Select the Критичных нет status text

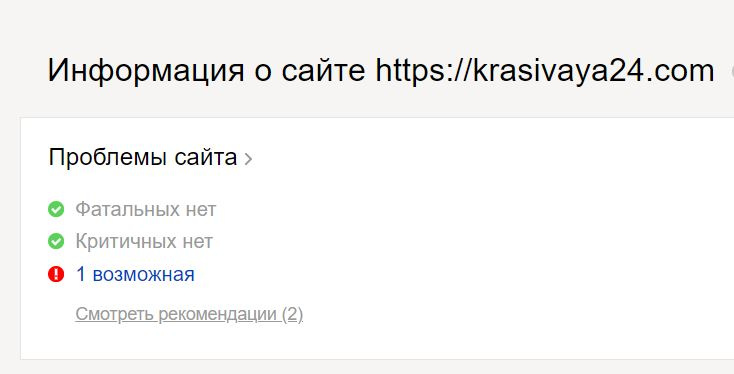(x=144, y=242)
